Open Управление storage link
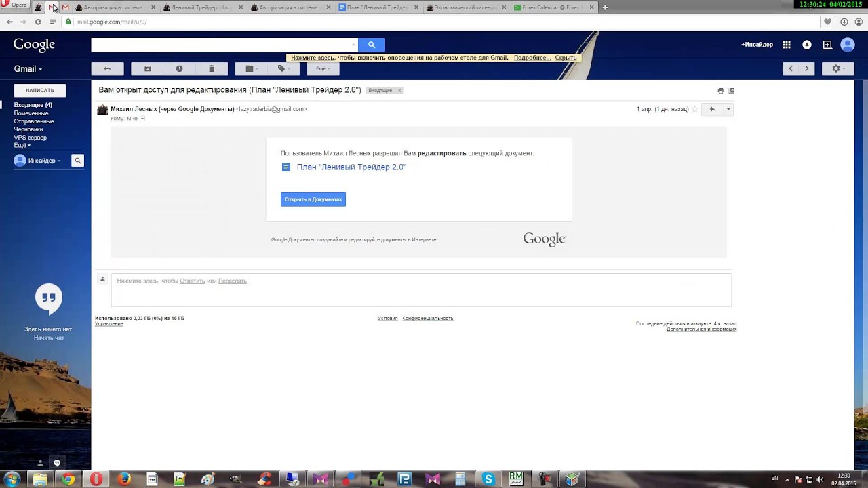This screenshot has width=868, height=488. click(x=109, y=324)
